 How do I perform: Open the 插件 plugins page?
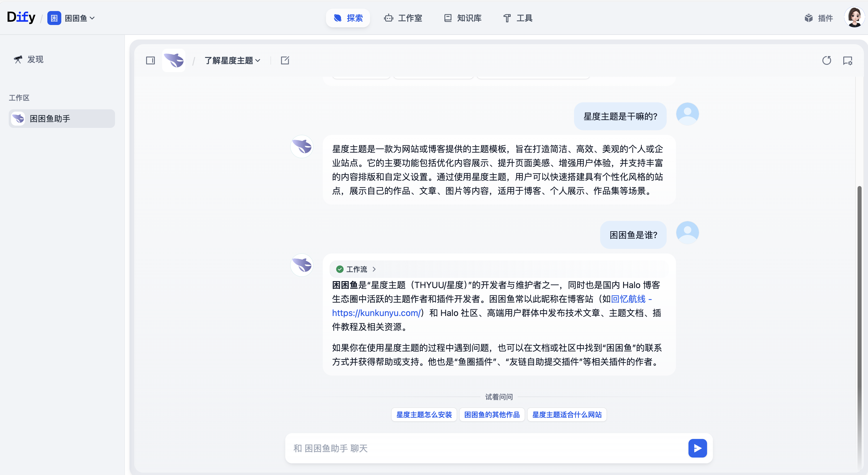click(x=818, y=18)
